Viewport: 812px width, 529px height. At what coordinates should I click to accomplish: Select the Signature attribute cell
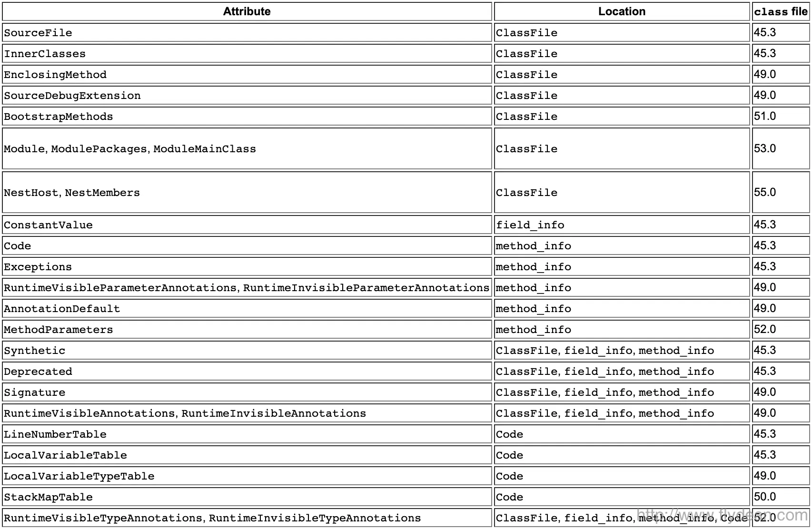click(x=247, y=392)
